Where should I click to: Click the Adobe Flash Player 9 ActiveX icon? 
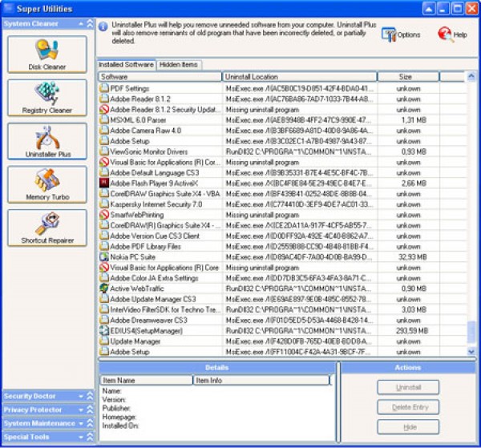coord(104,183)
